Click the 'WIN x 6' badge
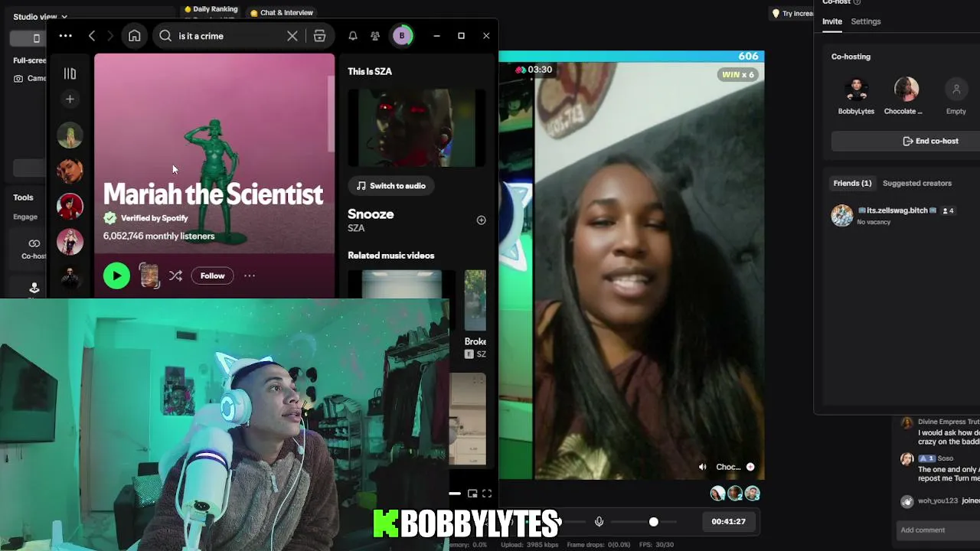 (738, 74)
